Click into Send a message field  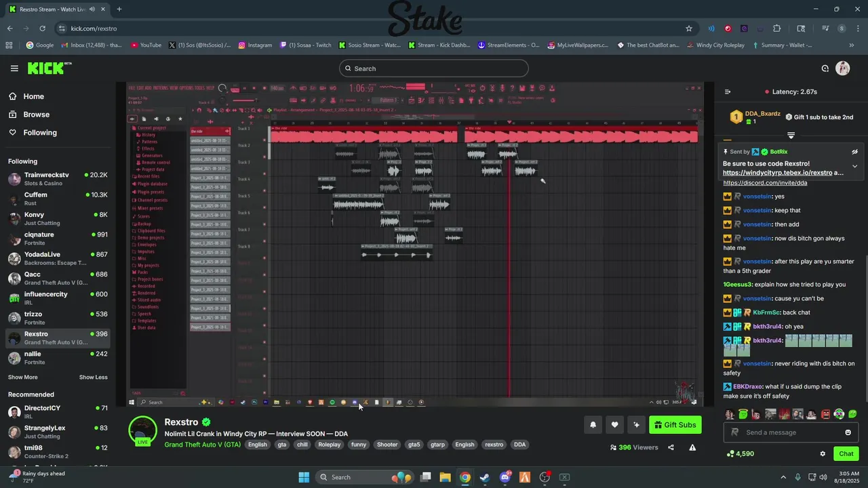791,432
